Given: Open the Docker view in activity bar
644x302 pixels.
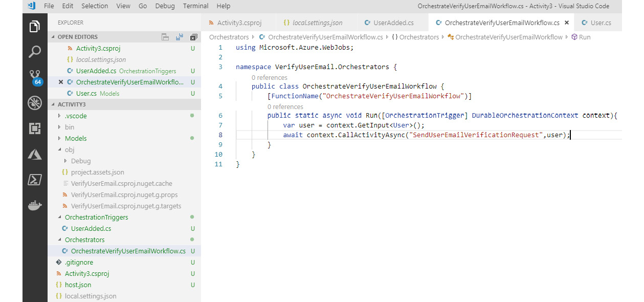Looking at the screenshot, I should [x=35, y=205].
